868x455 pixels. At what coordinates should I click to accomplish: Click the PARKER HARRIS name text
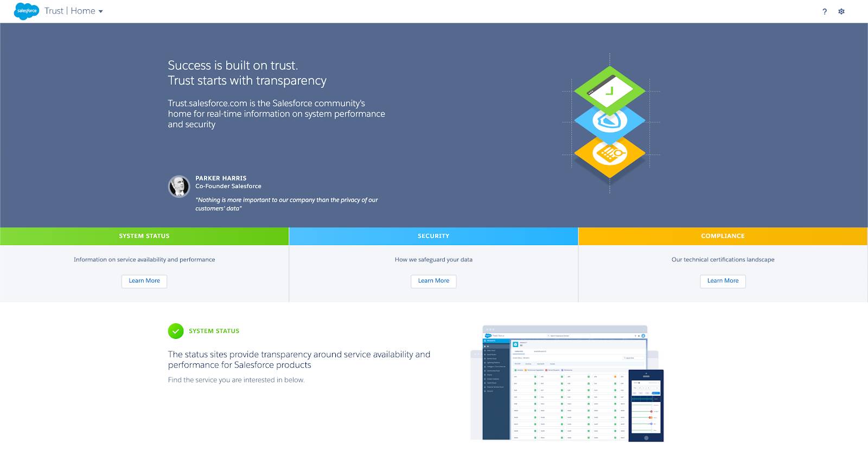pos(221,178)
